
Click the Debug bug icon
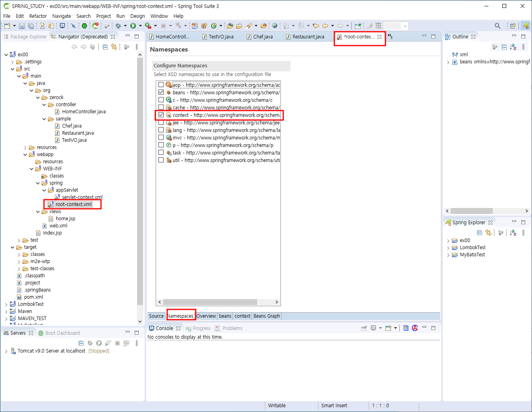tap(118, 26)
